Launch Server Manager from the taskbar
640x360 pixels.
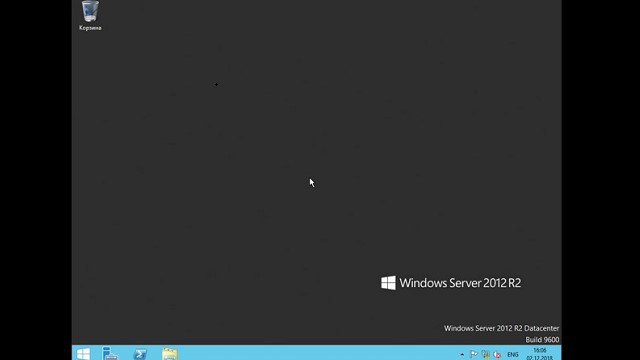pos(110,353)
